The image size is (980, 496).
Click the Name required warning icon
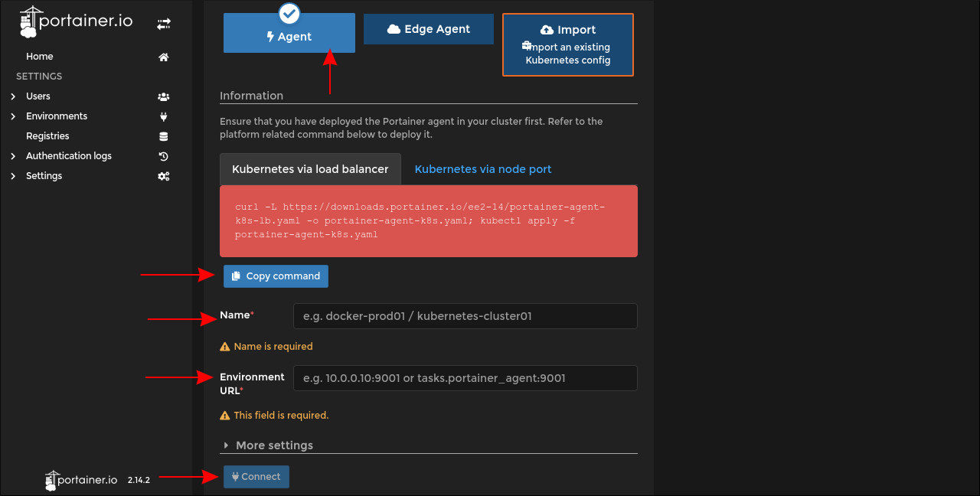(x=225, y=347)
